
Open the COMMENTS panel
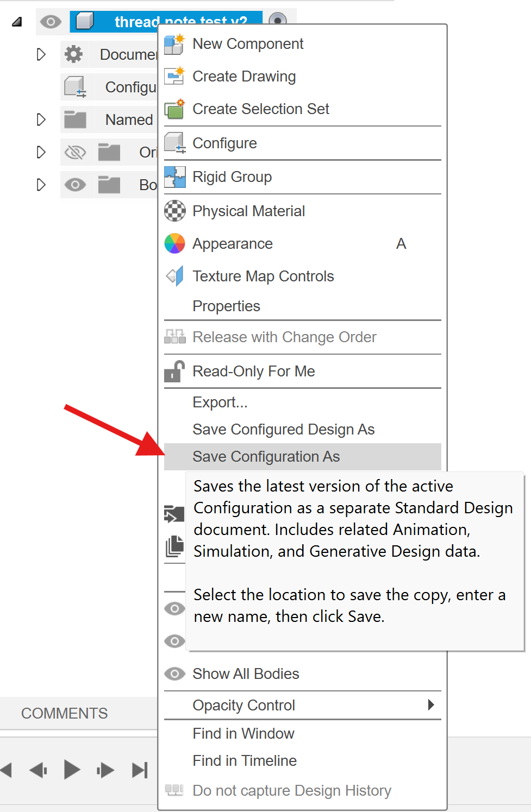[x=64, y=713]
